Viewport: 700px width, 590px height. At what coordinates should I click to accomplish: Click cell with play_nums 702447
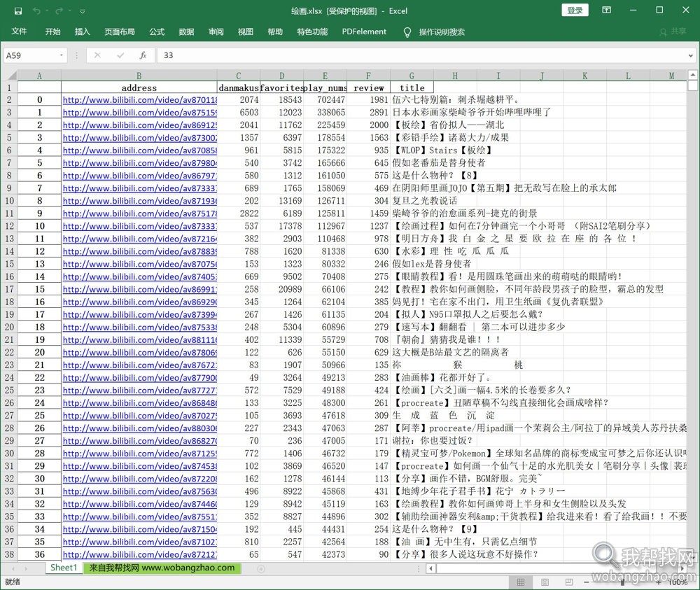click(325, 100)
